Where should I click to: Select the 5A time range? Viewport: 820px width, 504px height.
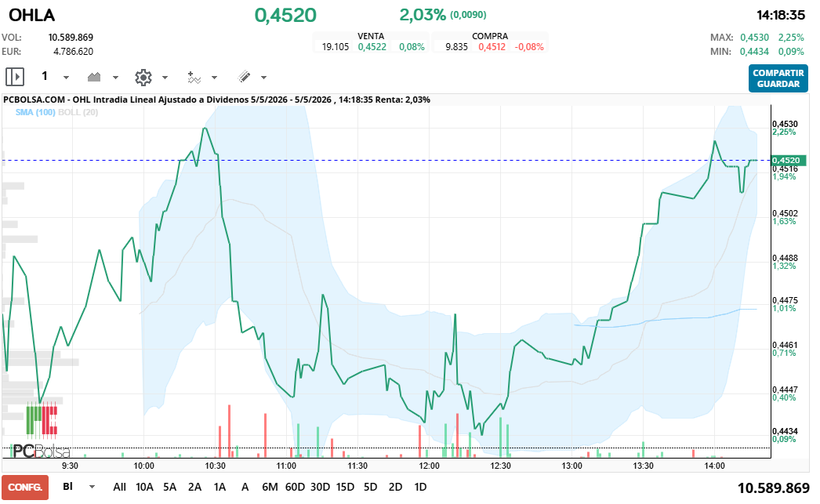coord(169,487)
